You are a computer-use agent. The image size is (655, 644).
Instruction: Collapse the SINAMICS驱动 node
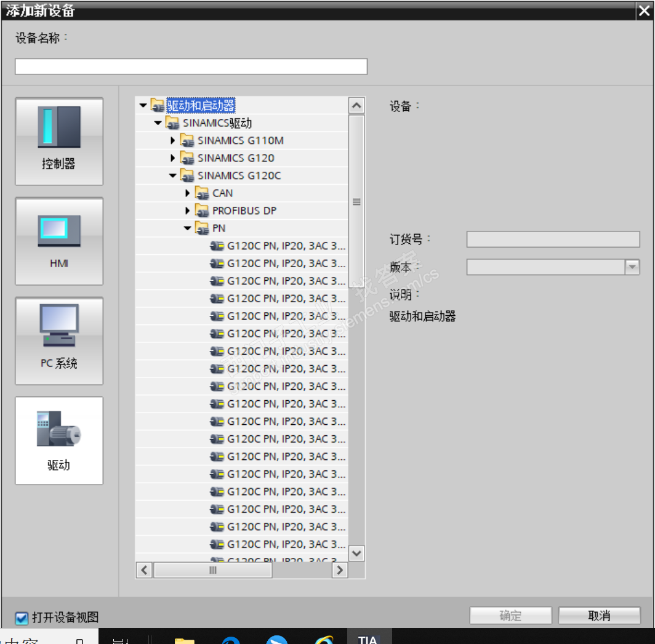tap(158, 123)
